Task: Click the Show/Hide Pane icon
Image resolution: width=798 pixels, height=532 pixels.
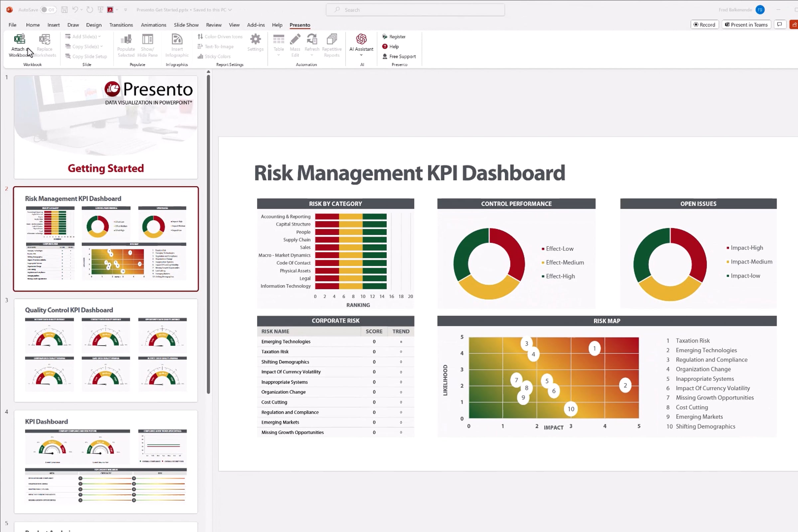Action: (147, 39)
